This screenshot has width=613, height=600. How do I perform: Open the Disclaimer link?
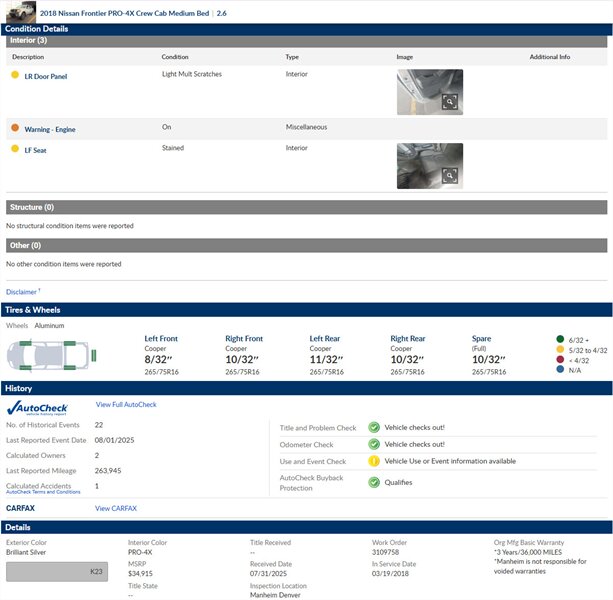coord(23,292)
